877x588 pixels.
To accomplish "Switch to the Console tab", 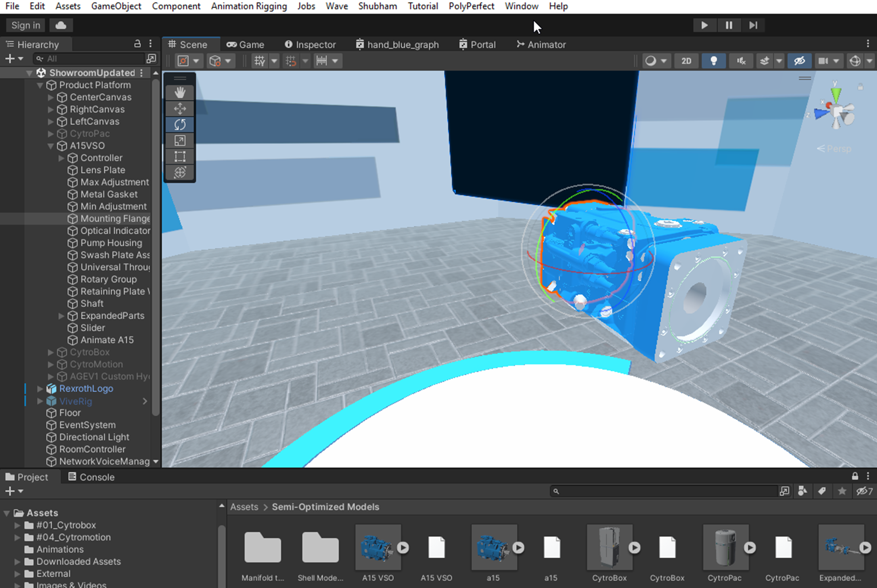I will pyautogui.click(x=92, y=477).
